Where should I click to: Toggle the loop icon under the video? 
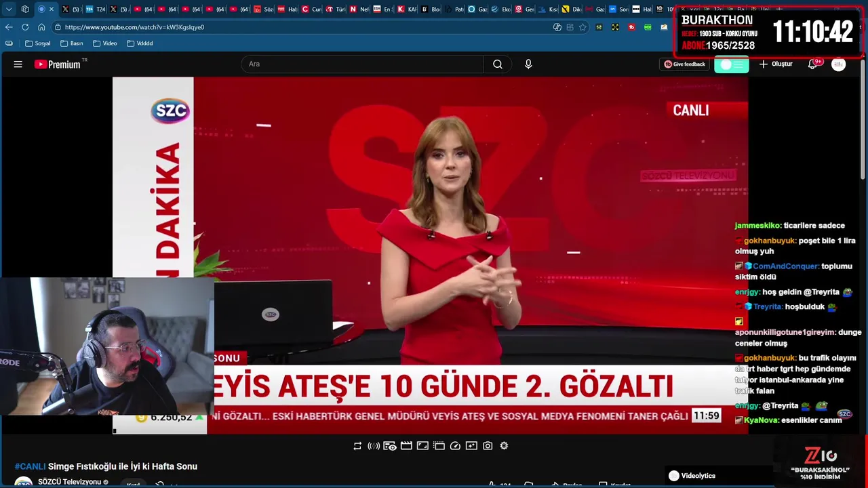357,446
